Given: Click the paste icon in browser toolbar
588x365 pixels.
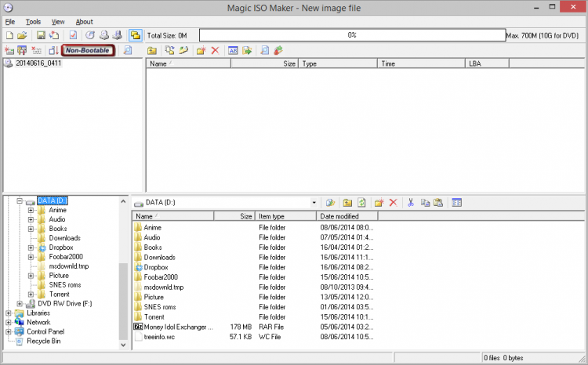Looking at the screenshot, I should coord(438,203).
